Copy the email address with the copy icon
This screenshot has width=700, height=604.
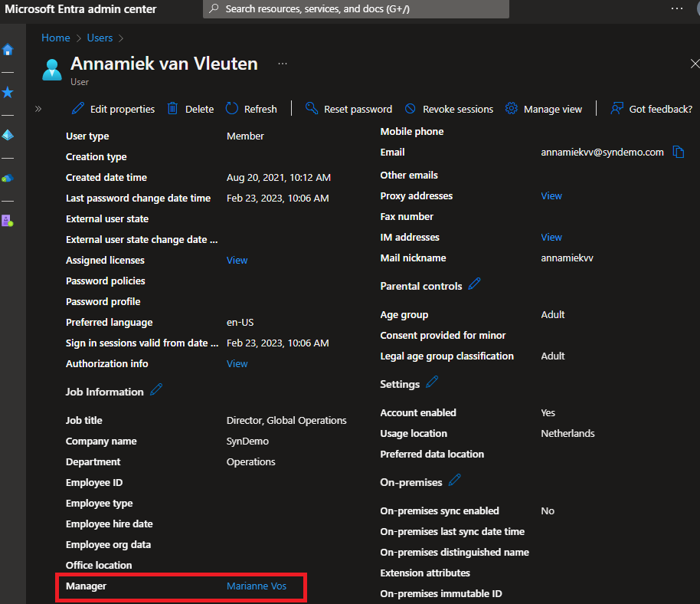[x=679, y=152]
